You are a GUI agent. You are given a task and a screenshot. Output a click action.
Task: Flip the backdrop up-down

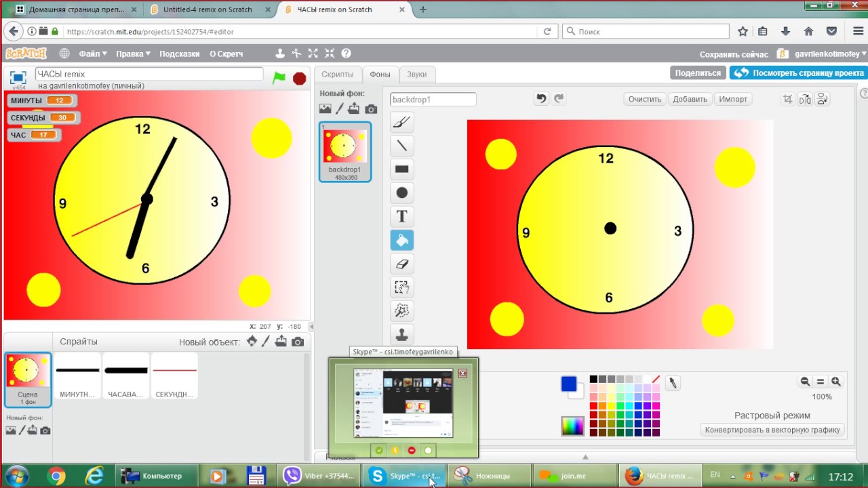coord(822,99)
